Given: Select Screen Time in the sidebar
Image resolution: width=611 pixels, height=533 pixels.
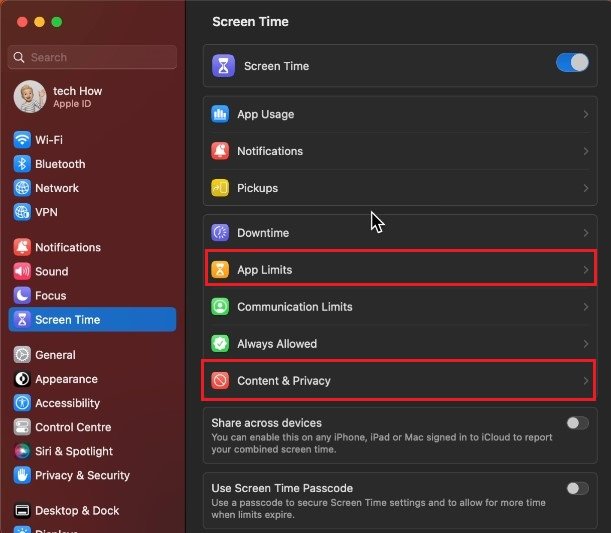Looking at the screenshot, I should point(92,319).
